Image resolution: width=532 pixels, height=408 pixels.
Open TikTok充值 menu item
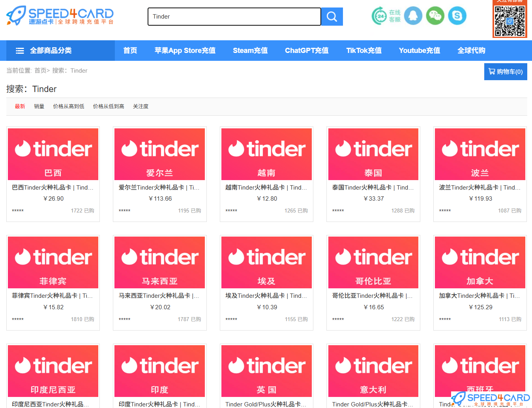(x=364, y=51)
